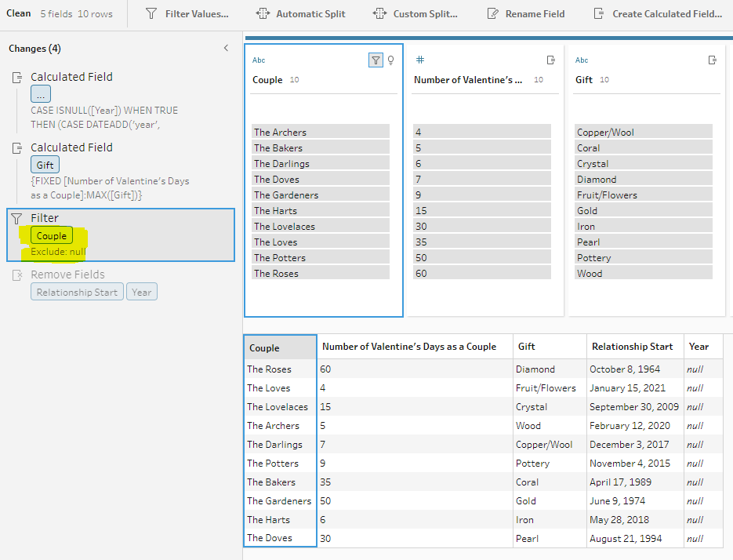The image size is (733, 560).
Task: Click Rename Field in the toolbar
Action: 525,14
